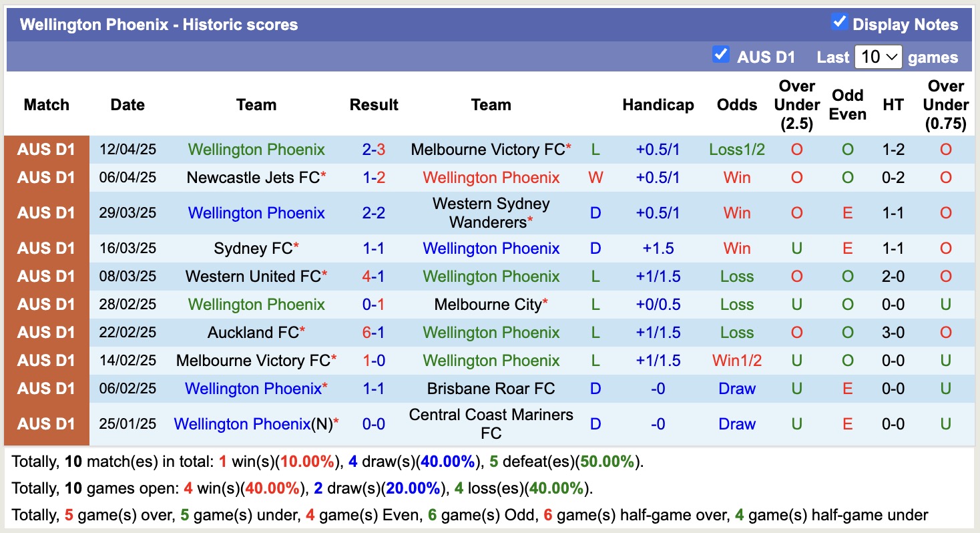Click the Wellington Phoenix Historic scores title
The width and height of the screenshot is (980, 533).
(x=158, y=24)
